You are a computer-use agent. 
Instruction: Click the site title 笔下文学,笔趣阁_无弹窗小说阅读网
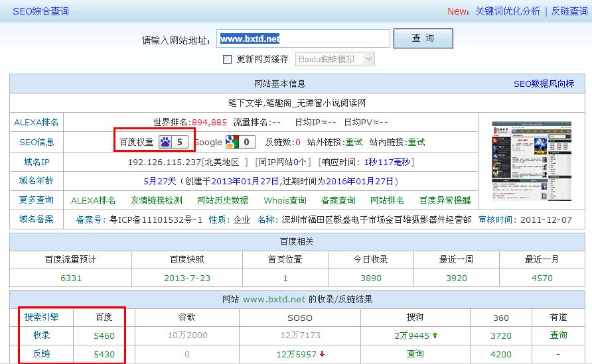(297, 103)
